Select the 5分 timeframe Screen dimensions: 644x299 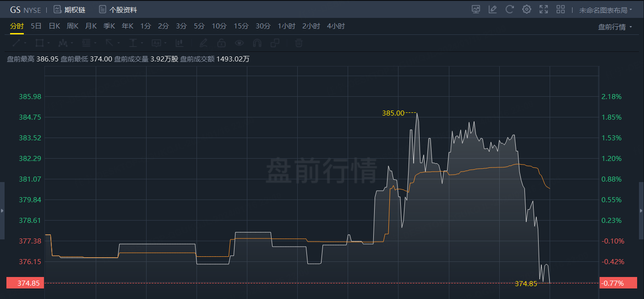point(199,26)
